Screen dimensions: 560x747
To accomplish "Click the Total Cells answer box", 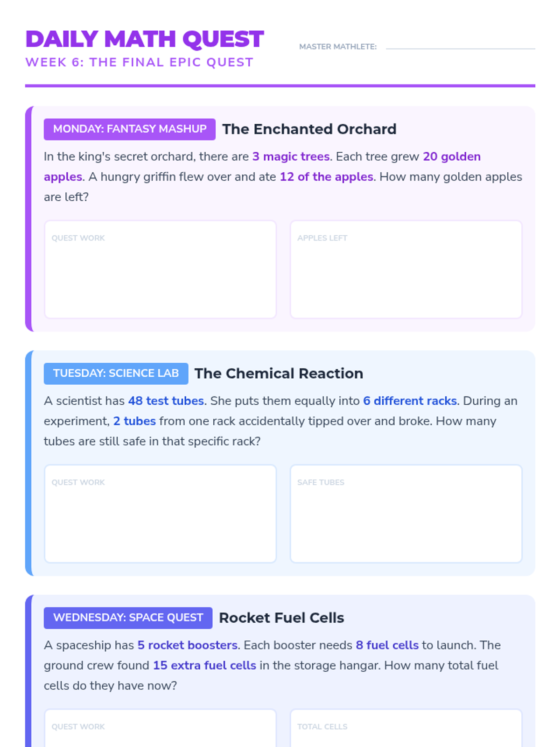I will 406,731.
